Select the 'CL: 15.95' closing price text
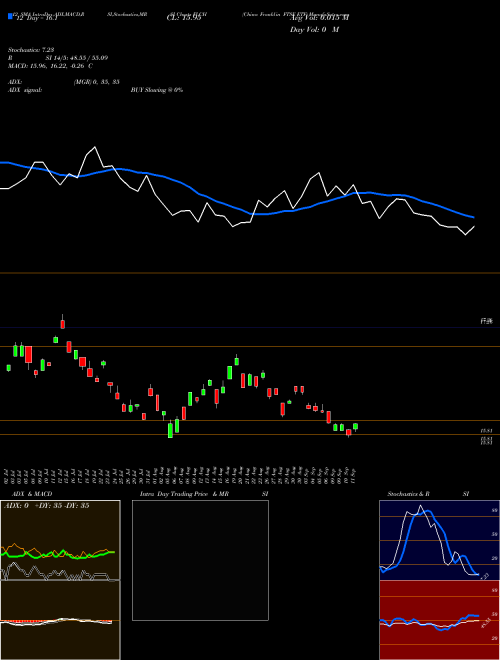The height and width of the screenshot is (660, 500). (184, 18)
